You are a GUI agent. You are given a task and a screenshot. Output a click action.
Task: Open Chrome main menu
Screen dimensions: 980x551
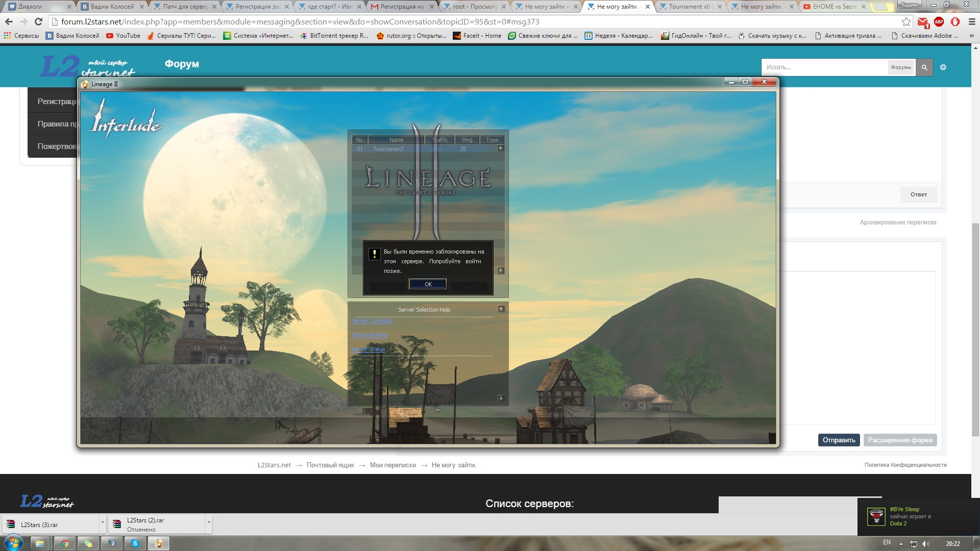(971, 21)
